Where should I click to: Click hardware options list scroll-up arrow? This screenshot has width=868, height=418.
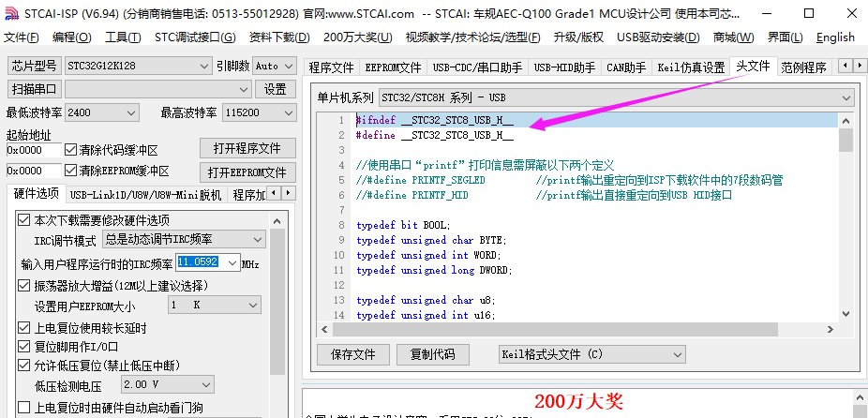click(277, 221)
